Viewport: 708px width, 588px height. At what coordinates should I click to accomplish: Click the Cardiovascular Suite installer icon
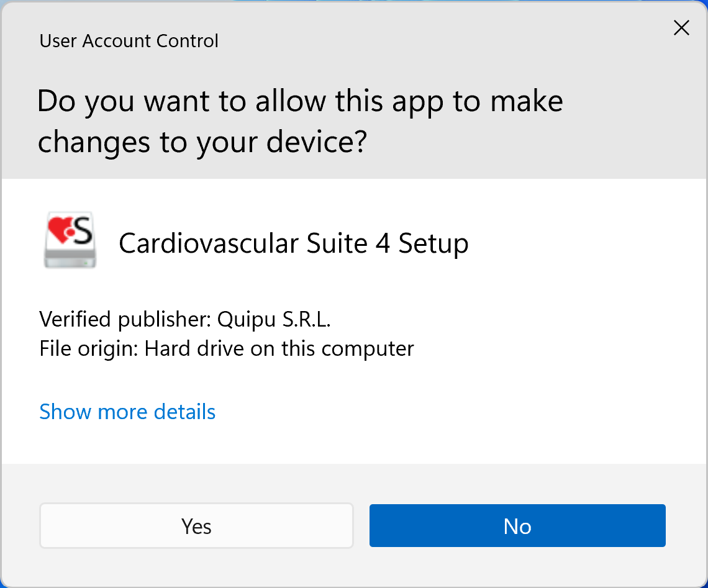[70, 241]
